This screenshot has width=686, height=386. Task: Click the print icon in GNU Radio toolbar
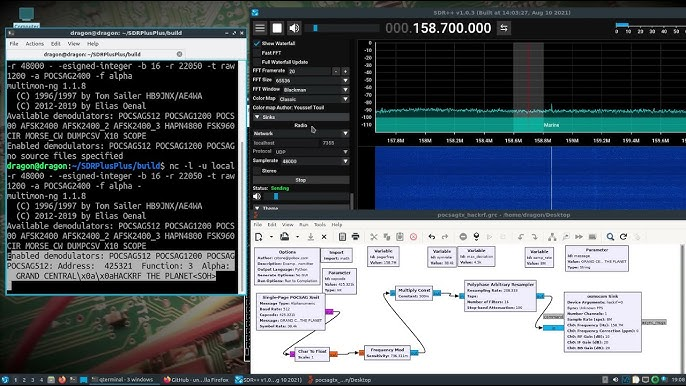pyautogui.click(x=355, y=237)
